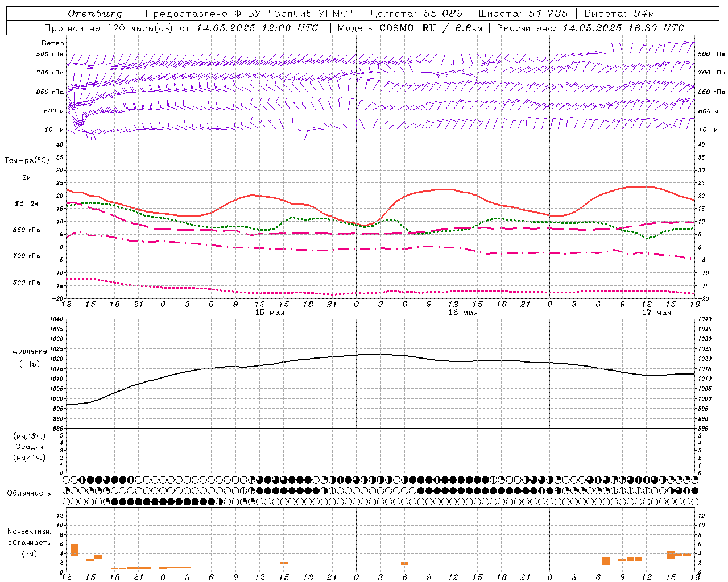Click the "850 гПа" entry in temperature legend
This screenshot has width=728, height=582.
click(27, 230)
